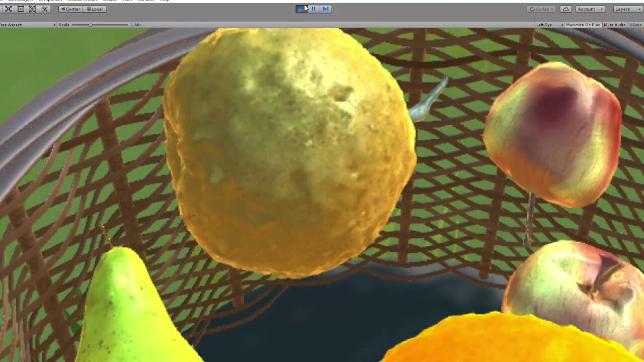Open the custom tools wrench icon
The image size is (644, 362).
pos(44,9)
